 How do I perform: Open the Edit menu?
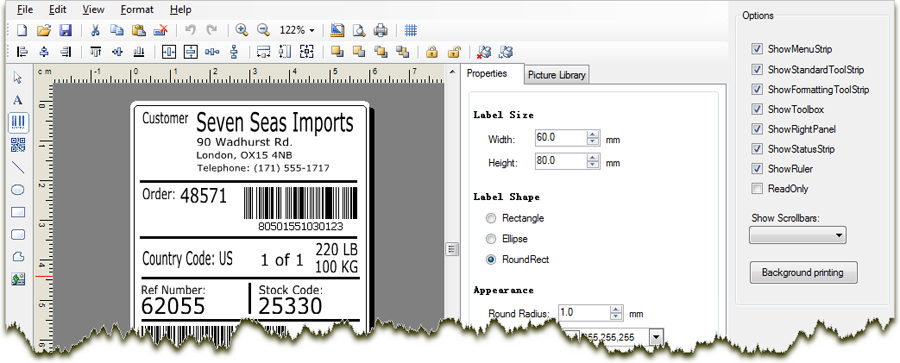(x=57, y=9)
